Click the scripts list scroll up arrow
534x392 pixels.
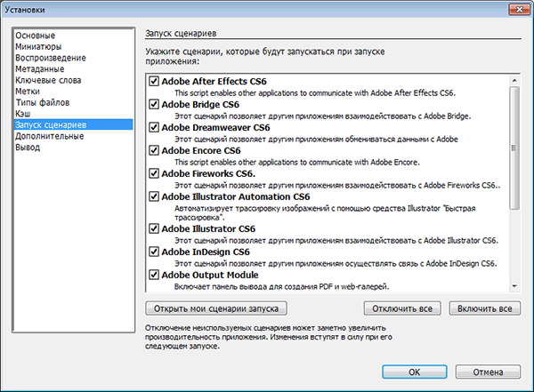pos(514,80)
